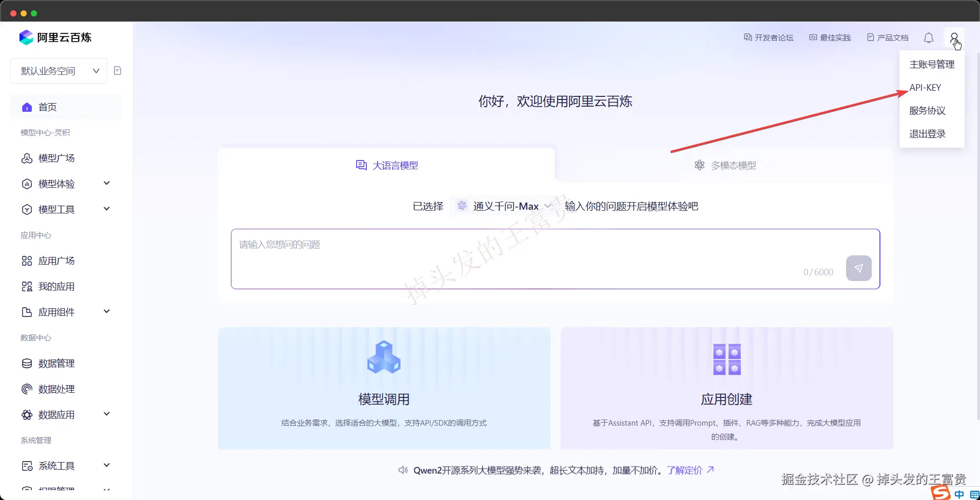Open the 最佳实践 link

point(830,38)
